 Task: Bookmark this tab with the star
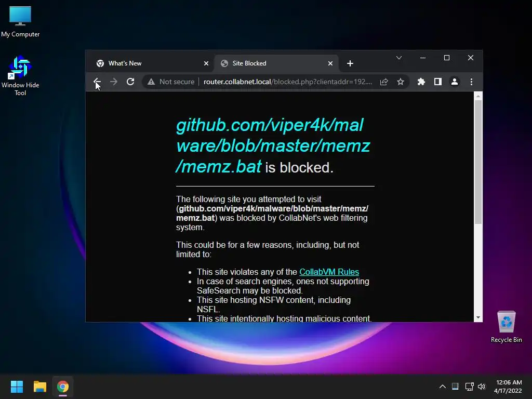coord(401,82)
